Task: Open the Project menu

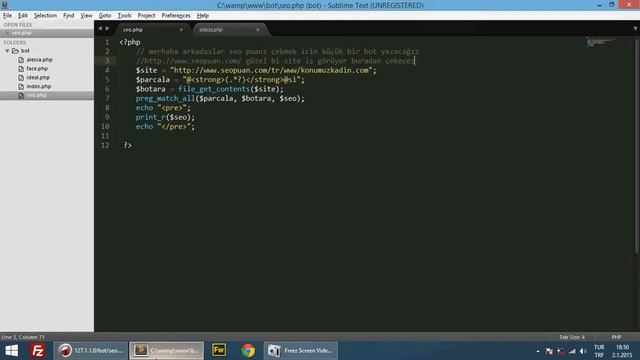Action: (x=146, y=16)
